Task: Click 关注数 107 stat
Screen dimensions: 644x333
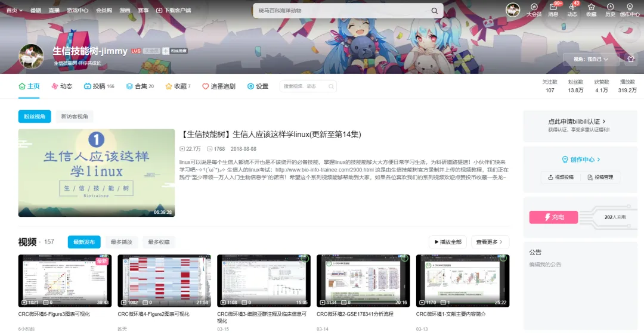Action: 550,86
